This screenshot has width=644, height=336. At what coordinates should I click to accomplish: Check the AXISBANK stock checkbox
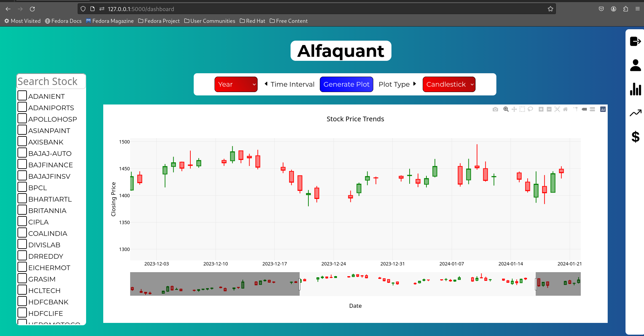coord(22,141)
